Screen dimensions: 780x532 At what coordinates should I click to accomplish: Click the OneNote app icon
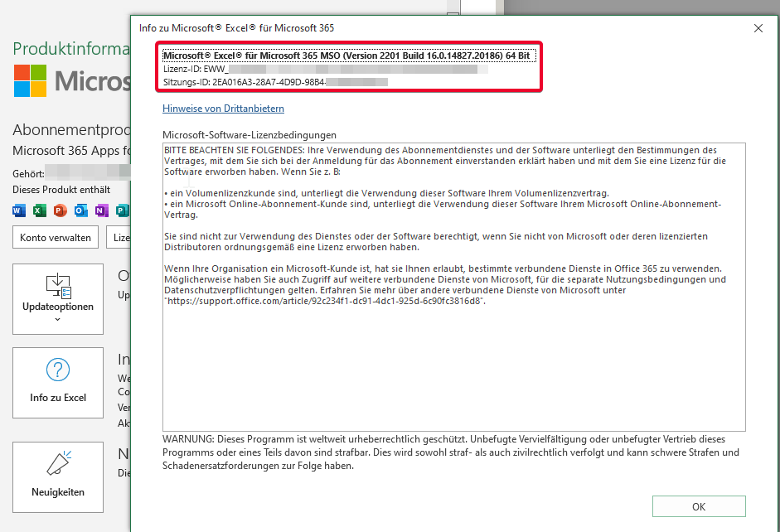(101, 210)
